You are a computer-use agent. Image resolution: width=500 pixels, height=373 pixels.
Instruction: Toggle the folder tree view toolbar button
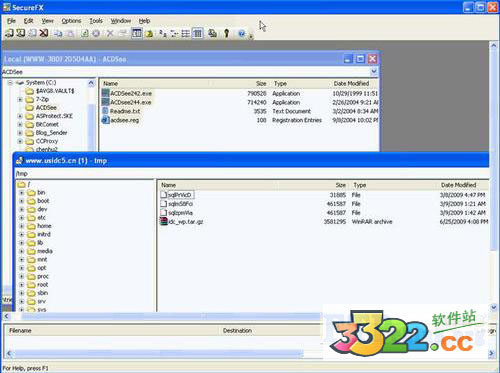tap(137, 33)
